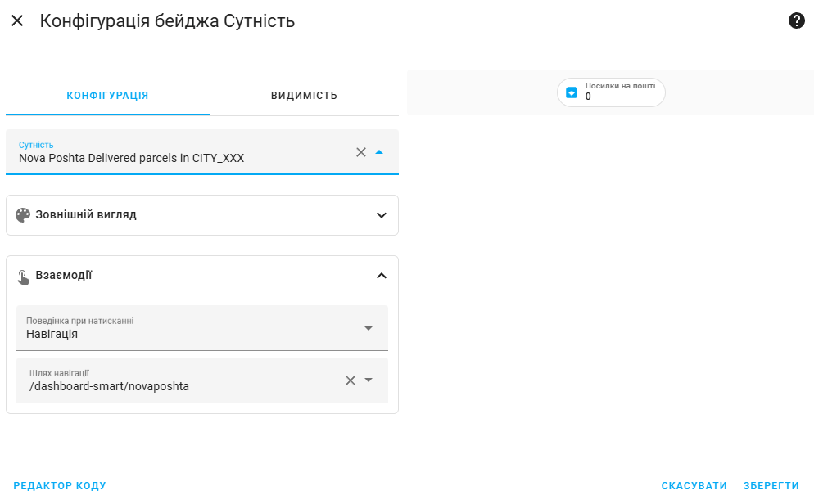Collapse the Взаємодії section chevron
Screen dimensions: 814x504
382,276
